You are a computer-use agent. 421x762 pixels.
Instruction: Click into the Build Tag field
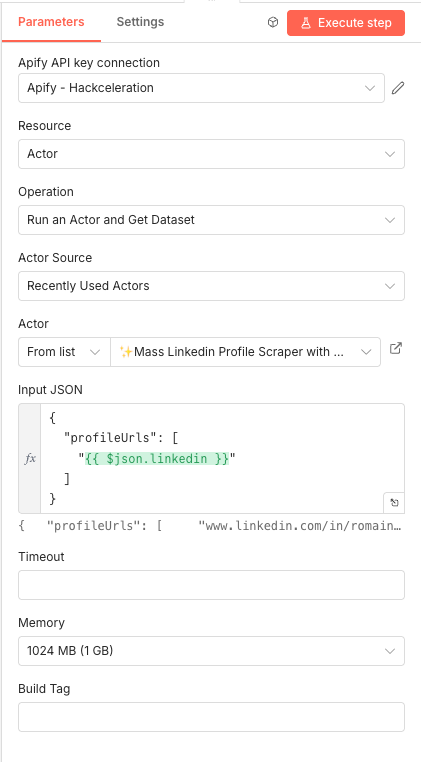(x=211, y=717)
